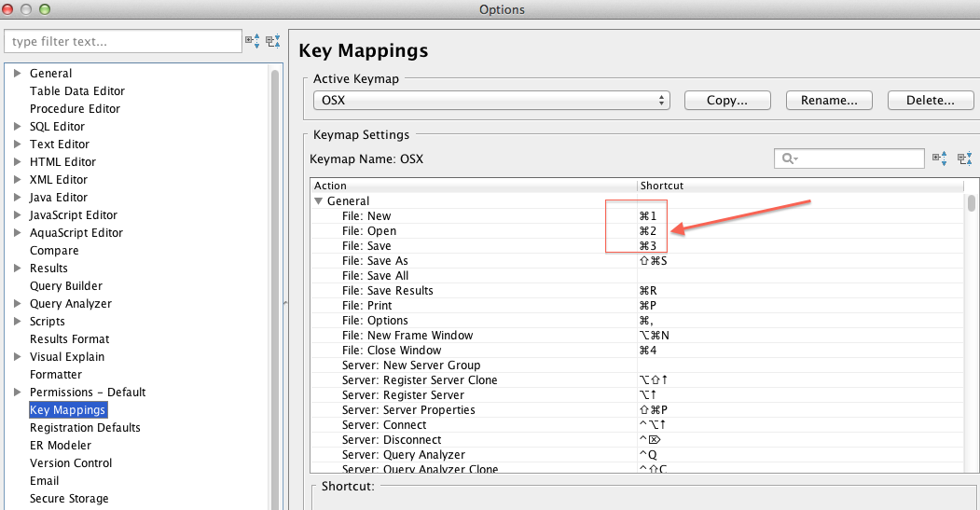Select Server: Query Analyzer row
This screenshot has height=510, width=980.
click(637, 455)
